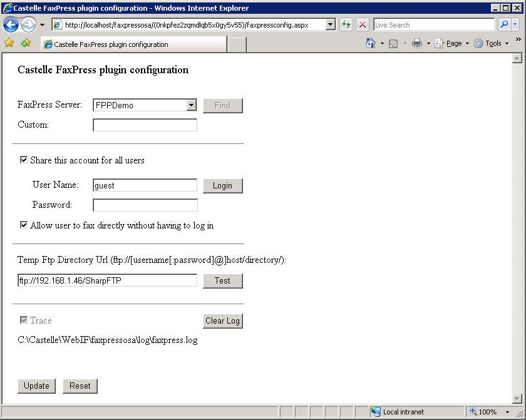Image resolution: width=526 pixels, height=420 pixels.
Task: Click the Live Search magnifier icon
Action: click(x=504, y=24)
